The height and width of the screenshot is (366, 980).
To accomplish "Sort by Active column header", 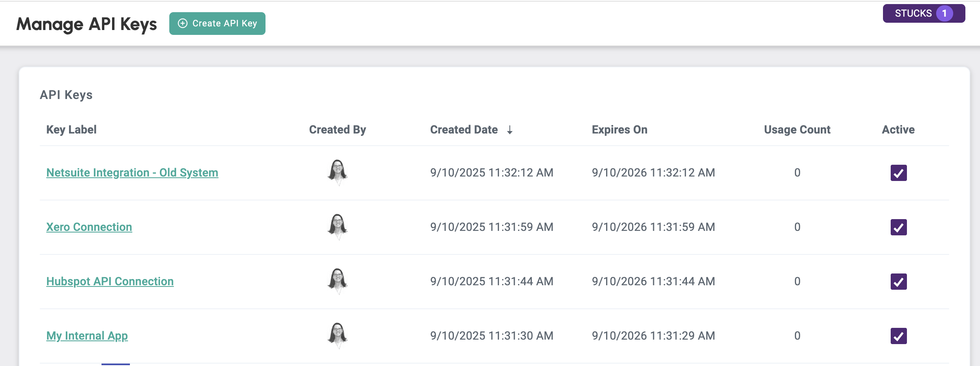I will pos(898,130).
